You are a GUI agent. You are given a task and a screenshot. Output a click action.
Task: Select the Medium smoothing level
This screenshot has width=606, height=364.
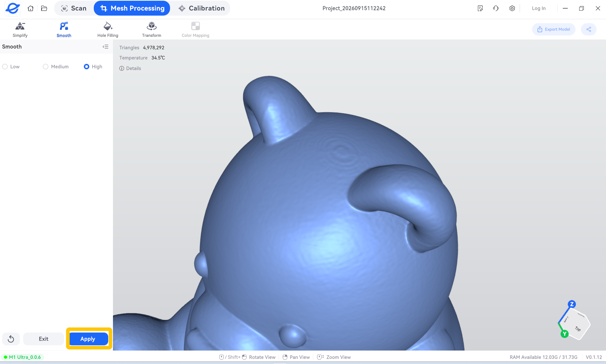coord(56,67)
